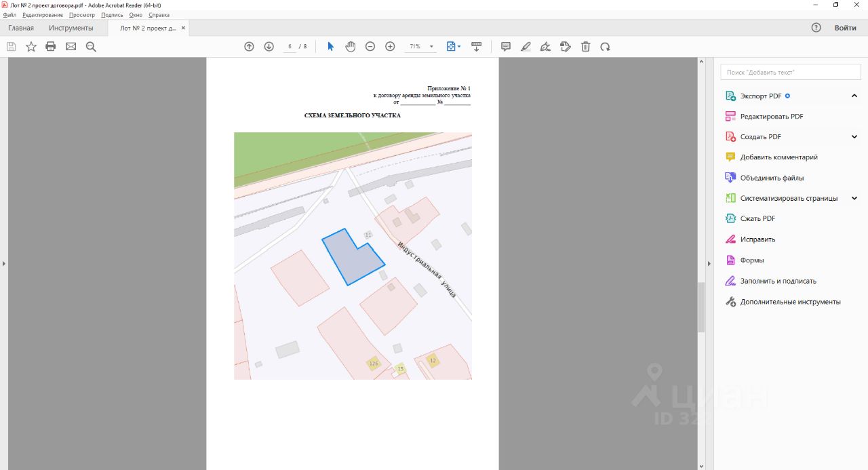Click the tools search input field
The width and height of the screenshot is (868, 470).
[790, 72]
